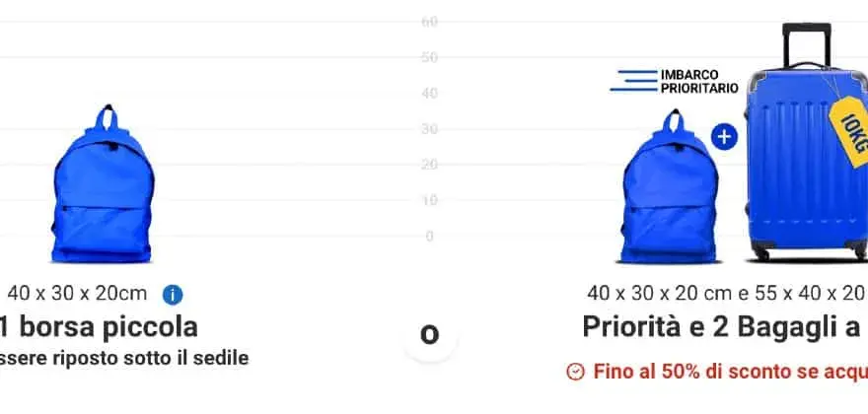Click the yellow 10KG luggage tag
The image size is (868, 414).
point(850,131)
